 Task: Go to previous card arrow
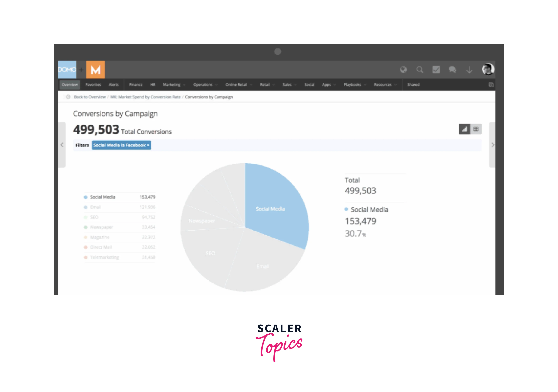[x=62, y=145]
